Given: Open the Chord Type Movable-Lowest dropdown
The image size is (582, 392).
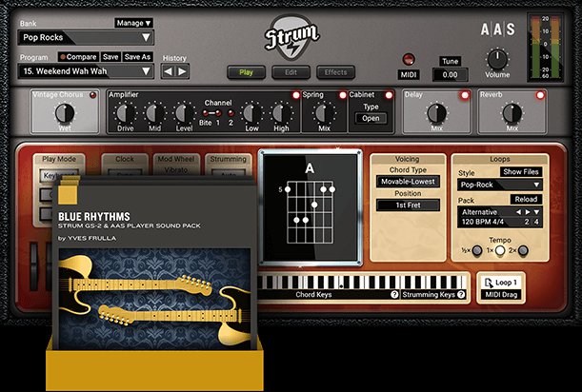Looking at the screenshot, I should point(408,182).
